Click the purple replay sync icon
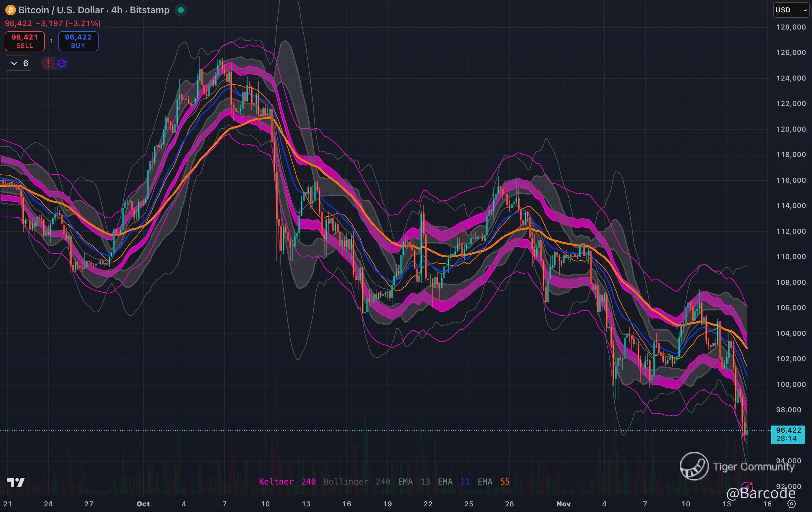This screenshot has height=512, width=812. [61, 63]
